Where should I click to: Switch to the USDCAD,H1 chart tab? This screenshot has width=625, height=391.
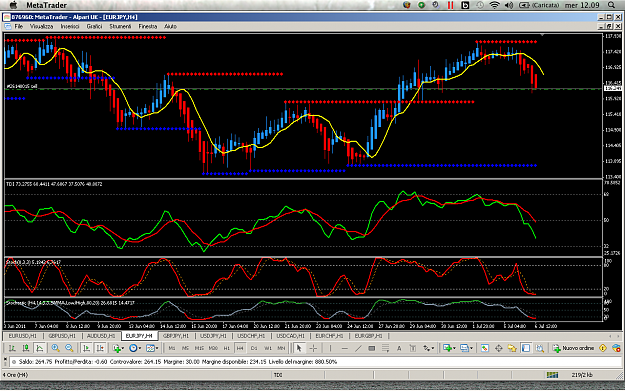tap(291, 336)
